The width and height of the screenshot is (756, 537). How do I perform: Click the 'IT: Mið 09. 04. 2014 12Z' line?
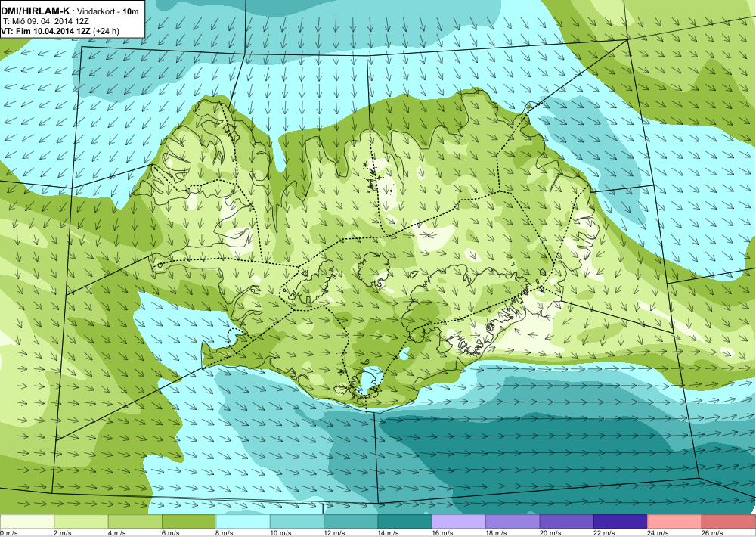(x=45, y=20)
